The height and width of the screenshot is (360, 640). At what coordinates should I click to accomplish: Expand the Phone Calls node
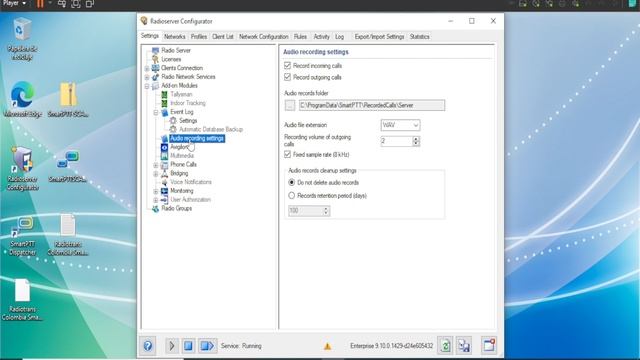click(x=156, y=165)
